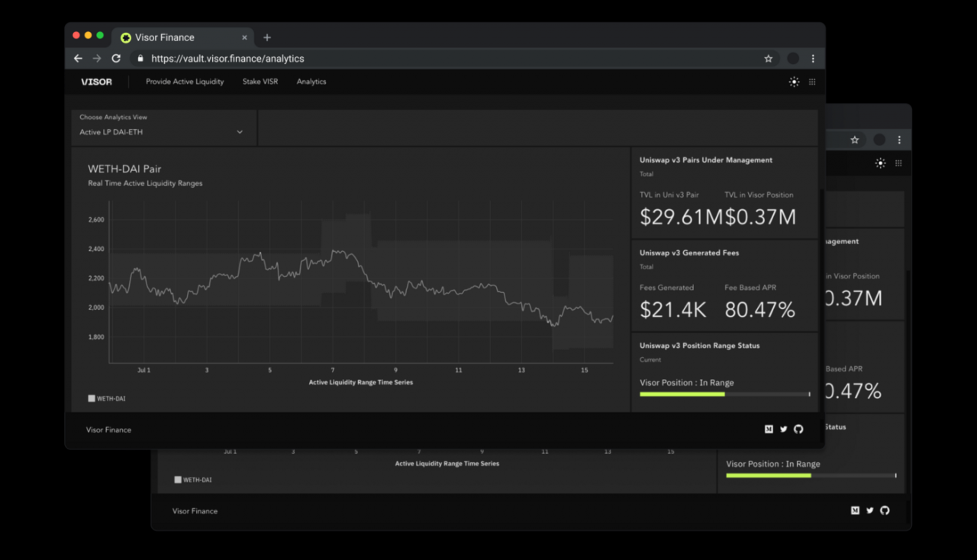Open the Medium link in the front footer
The width and height of the screenshot is (977, 560).
tap(769, 430)
